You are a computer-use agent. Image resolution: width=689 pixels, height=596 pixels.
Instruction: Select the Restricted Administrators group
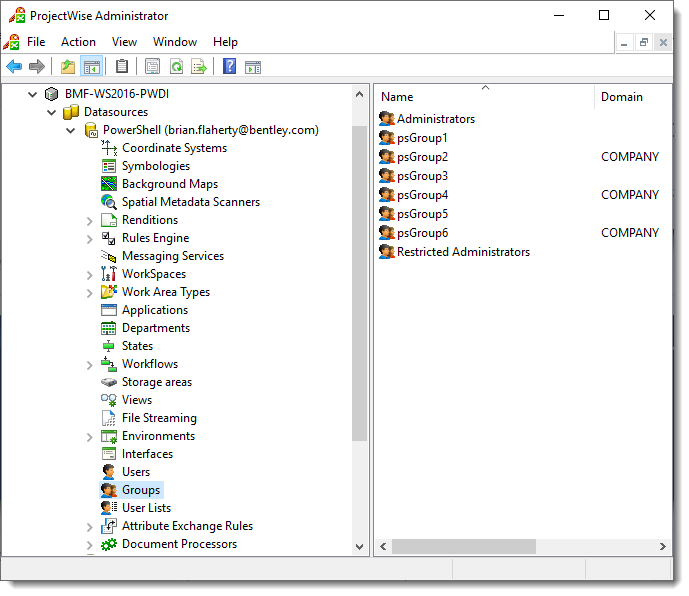462,252
